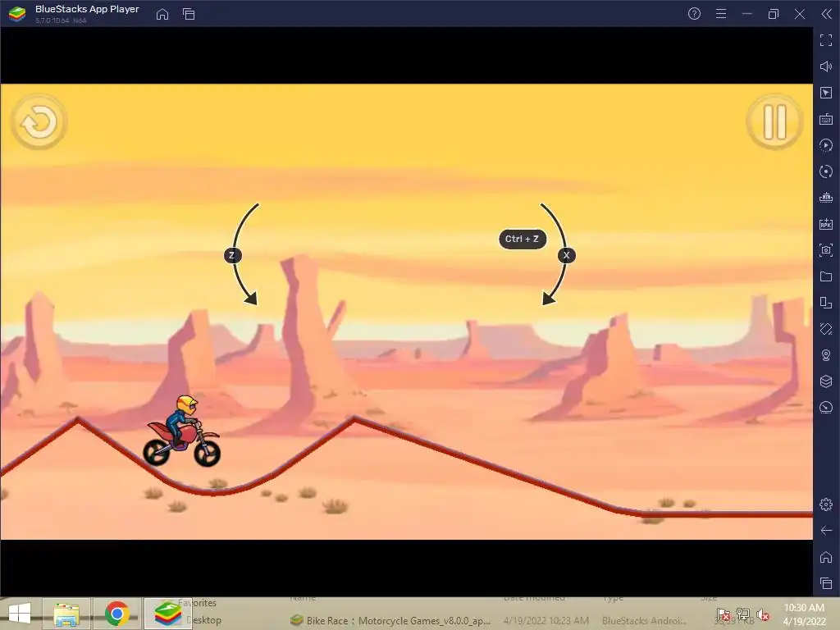Image resolution: width=840 pixels, height=630 pixels.
Task: Open the multi-instance manager sidebar icon
Action: coord(826,303)
